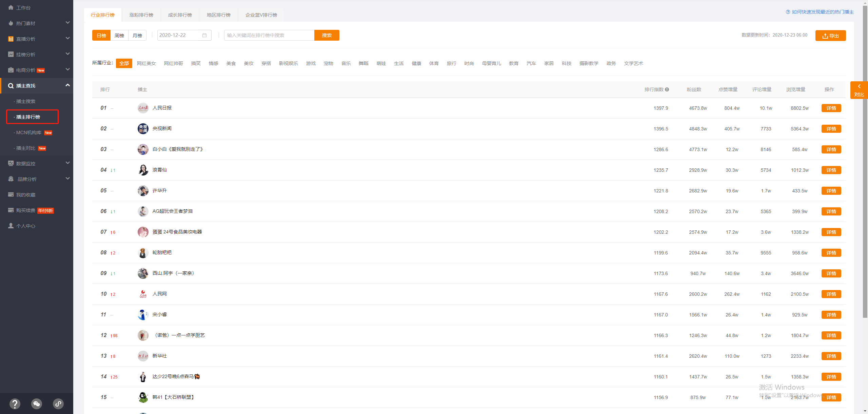
Task: Open 播主搜索 submenu item
Action: coord(26,101)
